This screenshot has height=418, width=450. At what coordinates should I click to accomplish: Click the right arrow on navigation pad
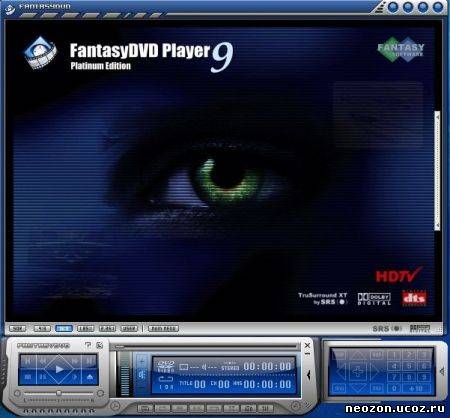click(373, 371)
